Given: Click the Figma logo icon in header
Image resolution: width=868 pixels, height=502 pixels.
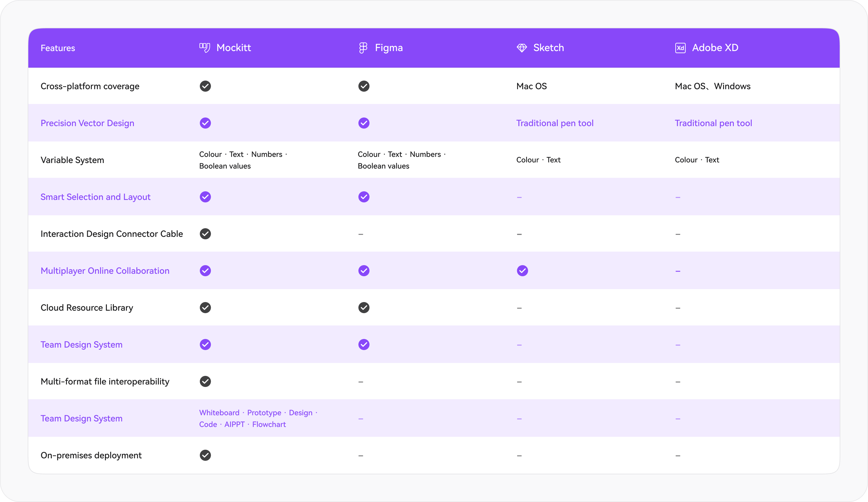Looking at the screenshot, I should coord(363,47).
